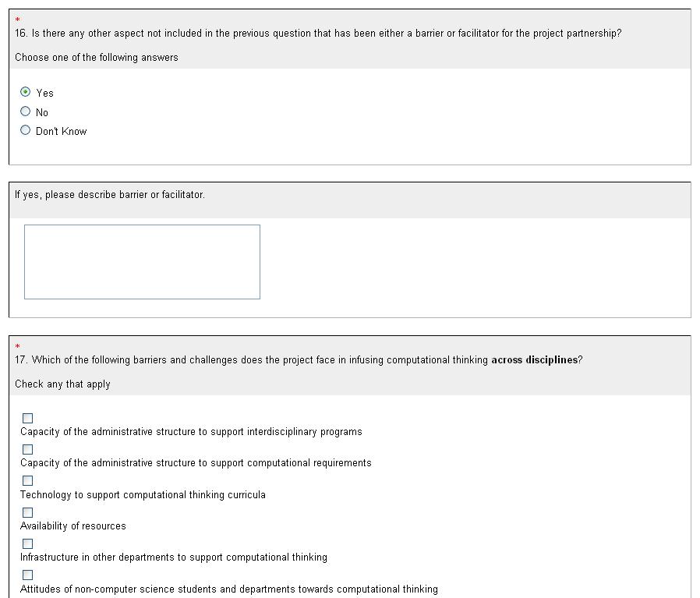The image size is (700, 598).
Task: Click the 'support computational requirements' option label
Action: tap(196, 463)
